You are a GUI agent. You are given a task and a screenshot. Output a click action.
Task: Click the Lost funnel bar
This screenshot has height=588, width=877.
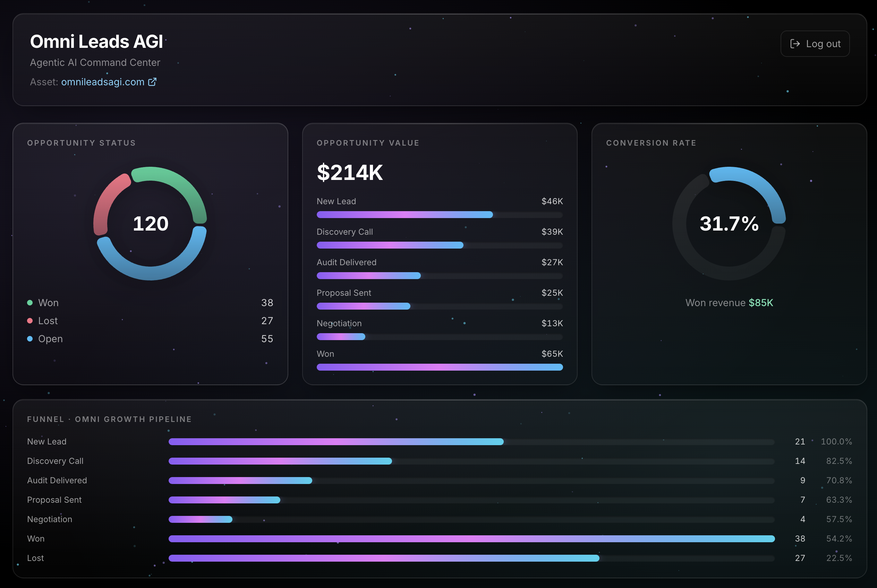pos(472,558)
